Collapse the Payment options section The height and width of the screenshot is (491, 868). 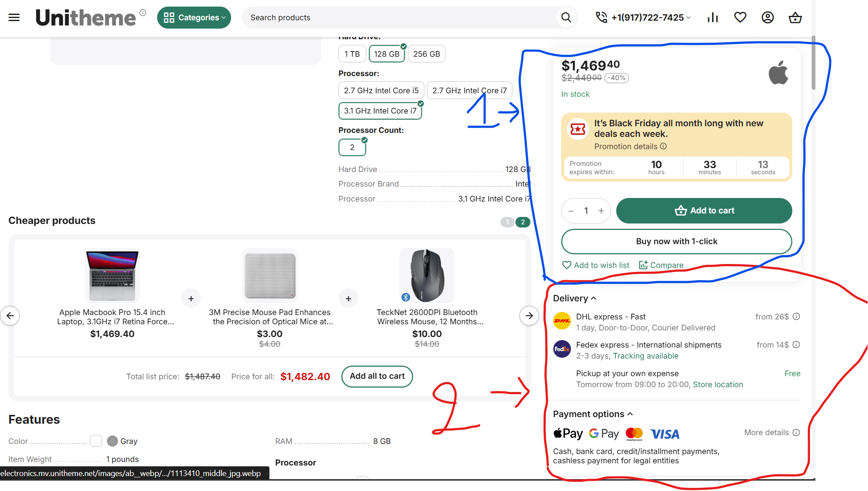click(x=593, y=414)
